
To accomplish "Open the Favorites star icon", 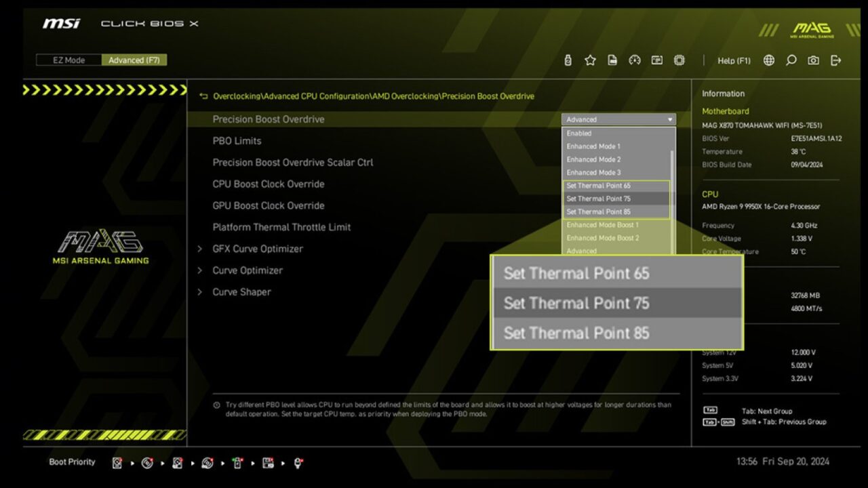I will coord(590,60).
